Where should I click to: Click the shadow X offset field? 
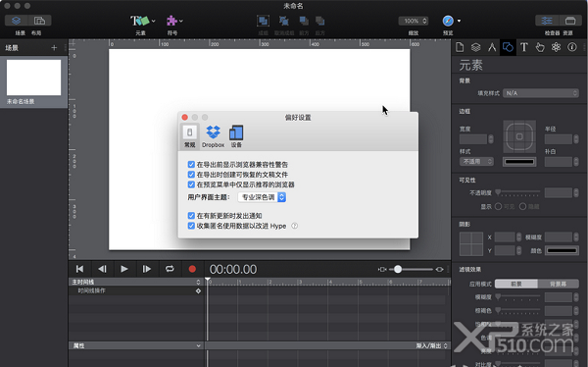505,237
